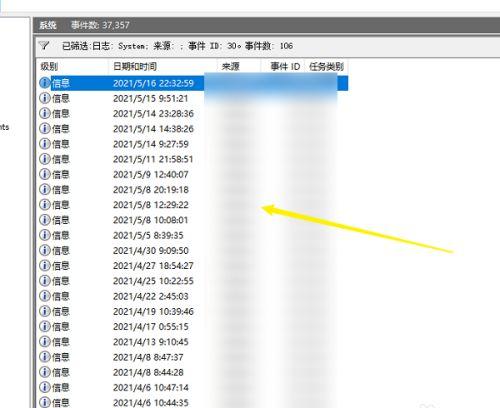Click info icon of 2021/5/15 9:51:21 row
The image size is (500, 408).
pos(45,98)
